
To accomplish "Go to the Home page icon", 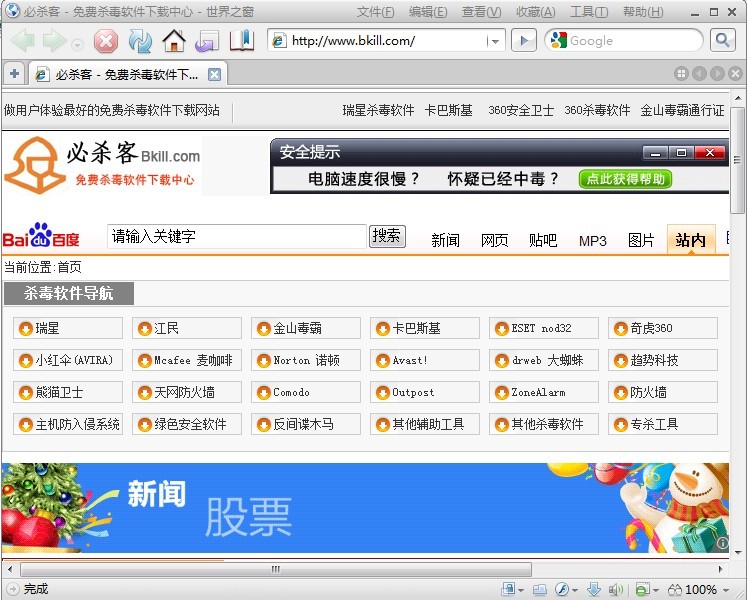I will pyautogui.click(x=174, y=41).
